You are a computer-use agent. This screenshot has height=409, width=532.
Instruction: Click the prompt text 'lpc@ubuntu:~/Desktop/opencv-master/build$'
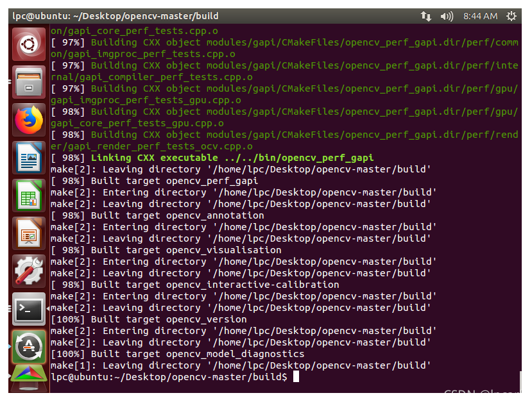169,377
